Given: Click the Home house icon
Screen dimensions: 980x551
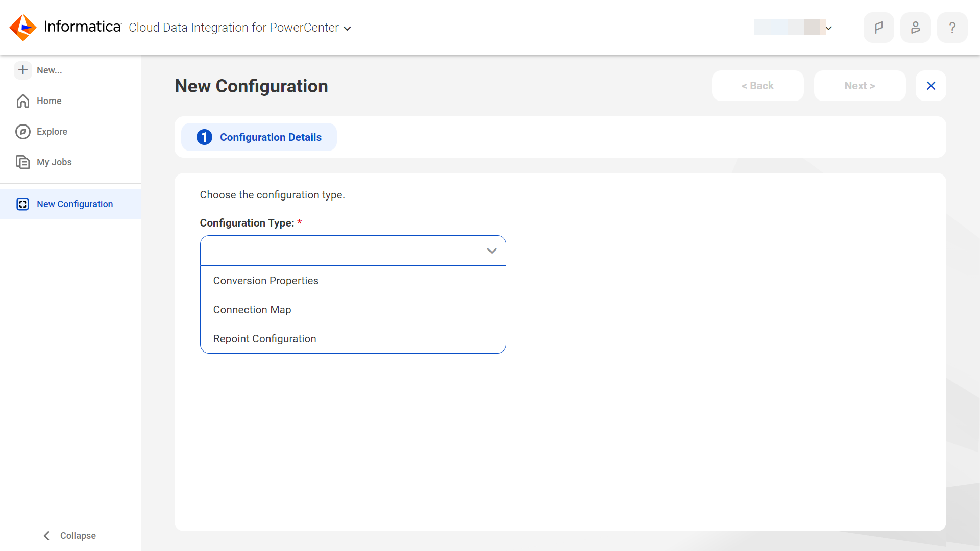Looking at the screenshot, I should [x=23, y=101].
